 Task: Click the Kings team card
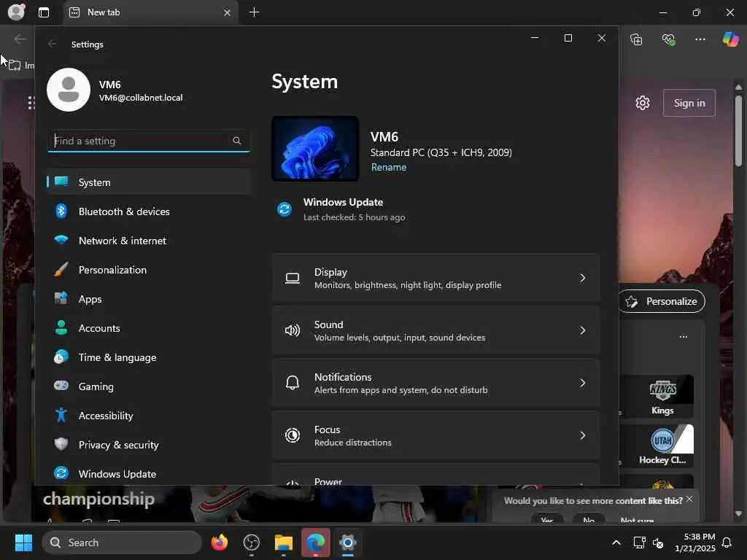click(662, 396)
